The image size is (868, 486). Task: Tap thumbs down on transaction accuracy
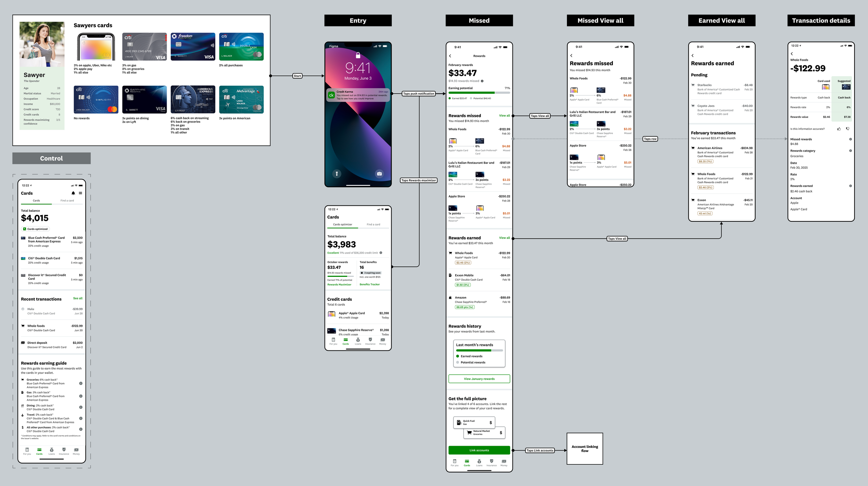pyautogui.click(x=848, y=129)
